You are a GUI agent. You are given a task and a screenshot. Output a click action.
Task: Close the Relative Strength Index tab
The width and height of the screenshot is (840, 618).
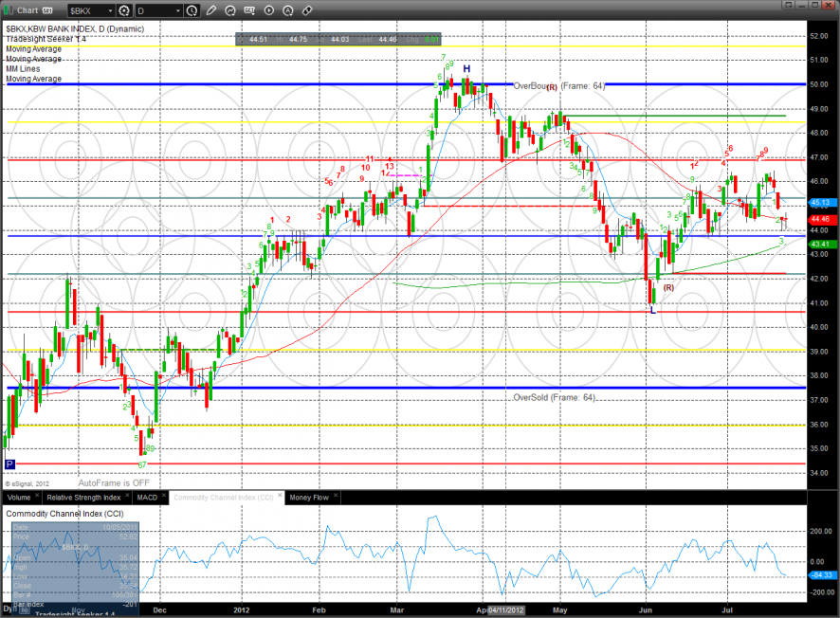(127, 496)
